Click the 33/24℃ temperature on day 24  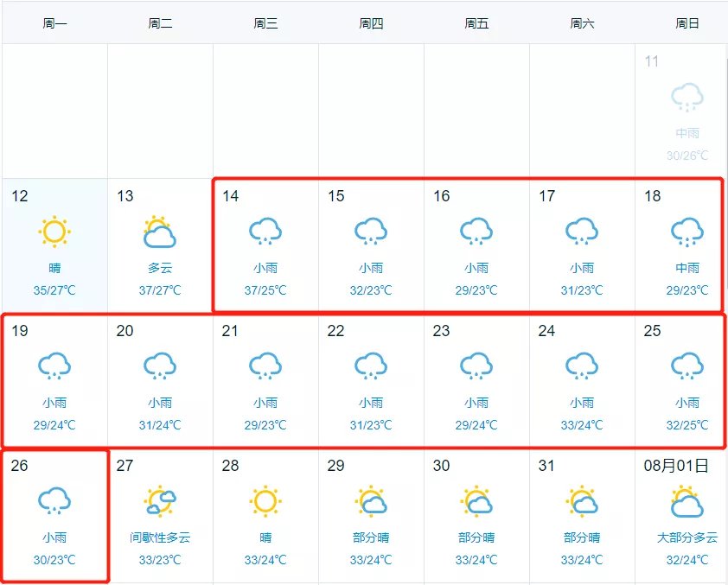point(582,425)
